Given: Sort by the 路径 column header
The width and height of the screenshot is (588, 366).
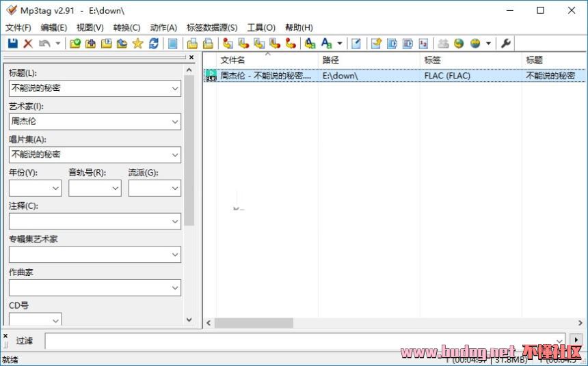Looking at the screenshot, I should [x=369, y=60].
